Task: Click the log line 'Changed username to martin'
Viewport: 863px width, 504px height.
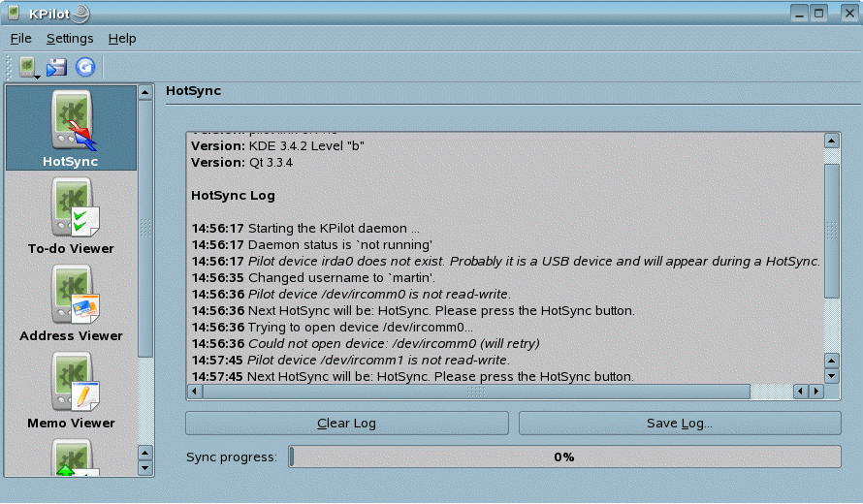Action: [x=313, y=278]
